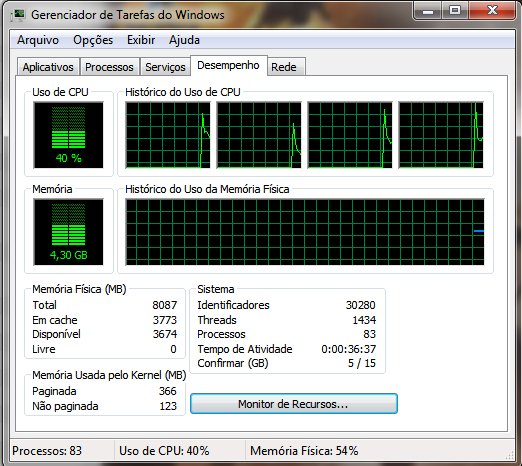Open the Exibir menu
522x466 pixels.
pos(141,40)
